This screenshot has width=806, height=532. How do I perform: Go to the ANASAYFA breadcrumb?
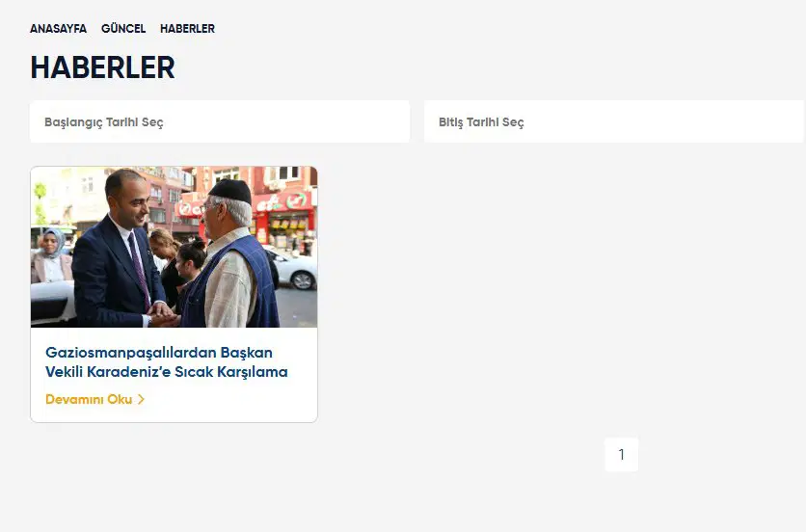tap(58, 29)
